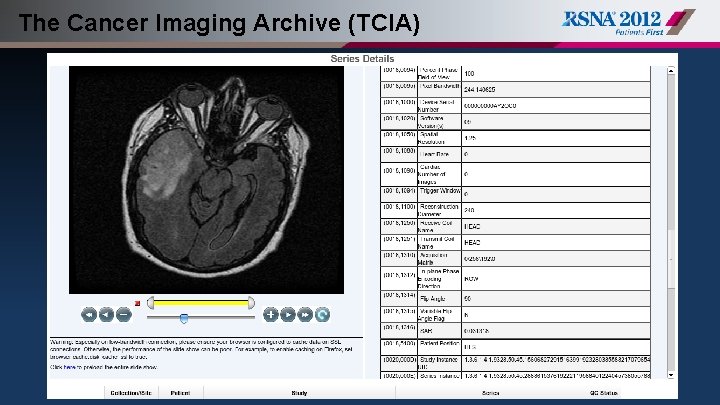Fast-forward to last image
720x405 pixels.
(x=305, y=315)
